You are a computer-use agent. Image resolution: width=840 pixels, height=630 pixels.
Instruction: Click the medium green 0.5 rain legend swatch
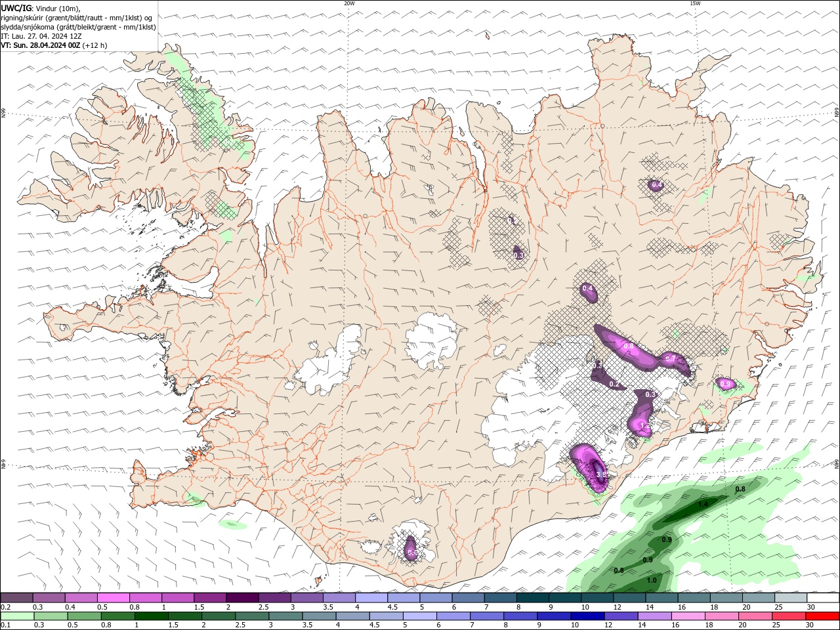84,616
